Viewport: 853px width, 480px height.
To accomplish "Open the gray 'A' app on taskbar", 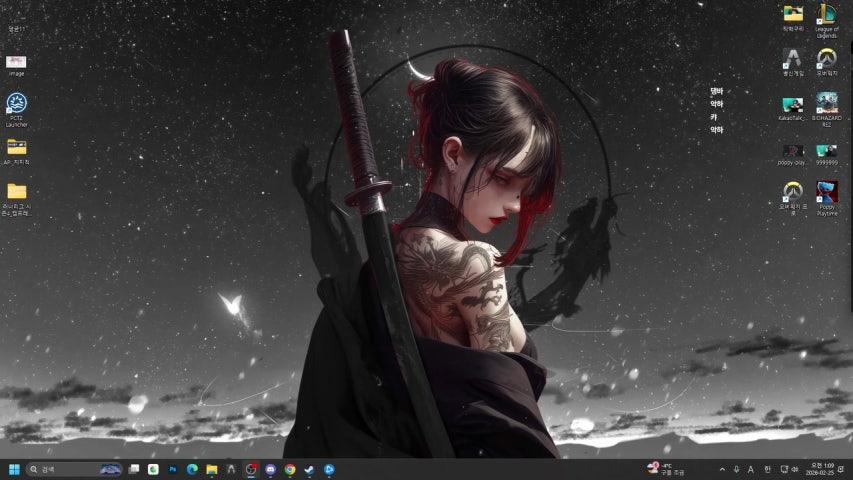I will 231,469.
